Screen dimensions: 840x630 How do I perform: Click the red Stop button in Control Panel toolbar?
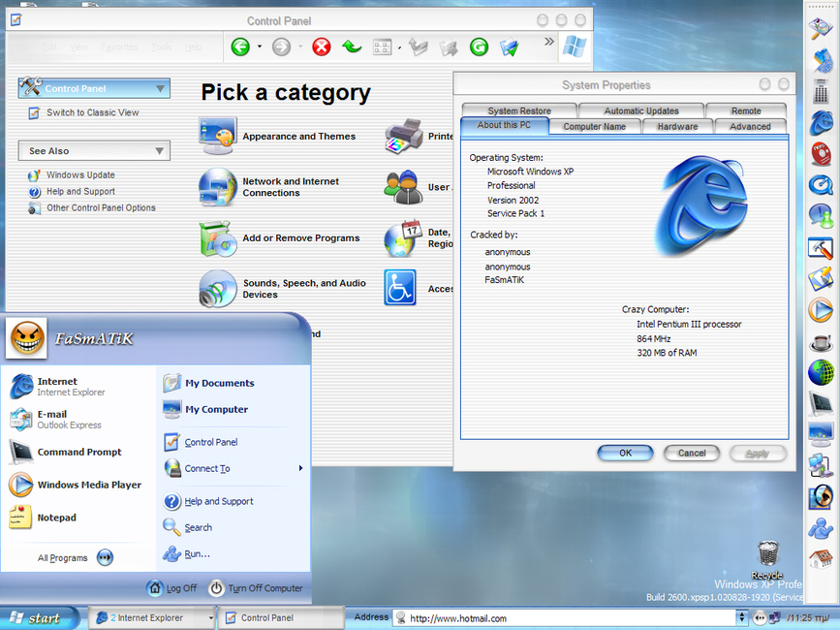point(322,47)
